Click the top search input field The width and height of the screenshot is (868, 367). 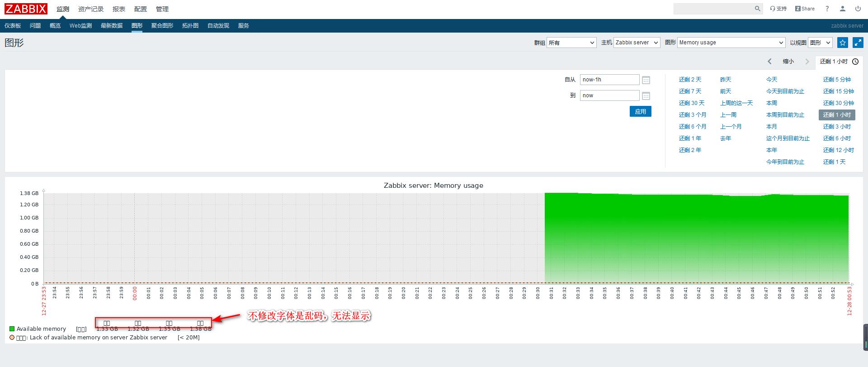point(713,9)
